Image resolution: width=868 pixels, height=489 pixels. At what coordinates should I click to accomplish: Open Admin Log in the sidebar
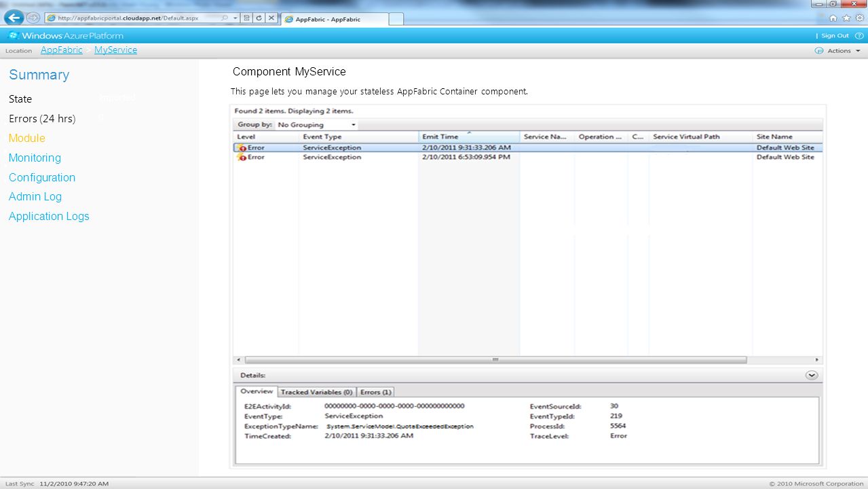[x=35, y=196]
